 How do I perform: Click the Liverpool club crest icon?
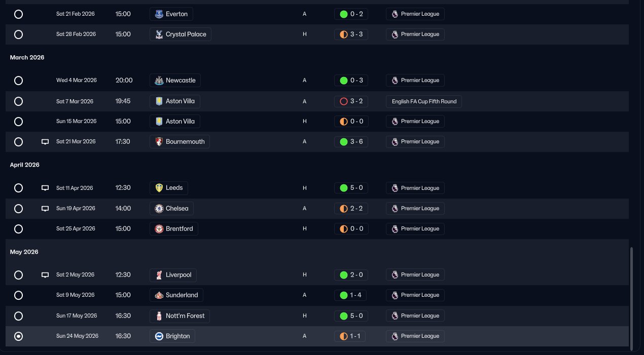pyautogui.click(x=159, y=275)
